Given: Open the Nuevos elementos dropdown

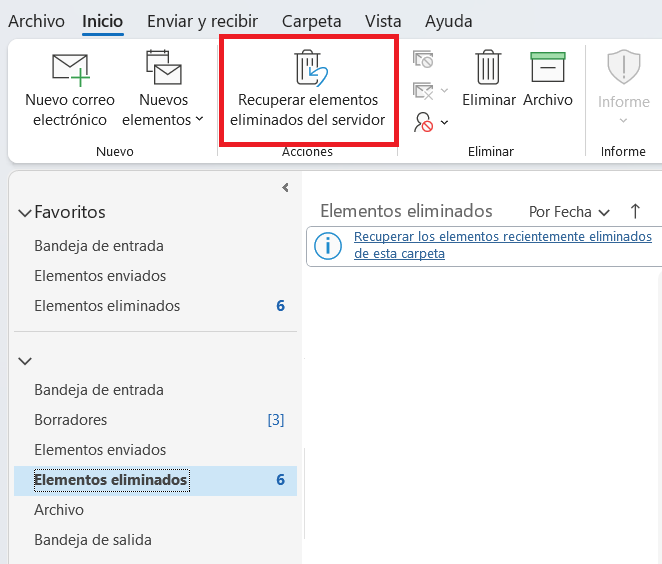Looking at the screenshot, I should (163, 90).
